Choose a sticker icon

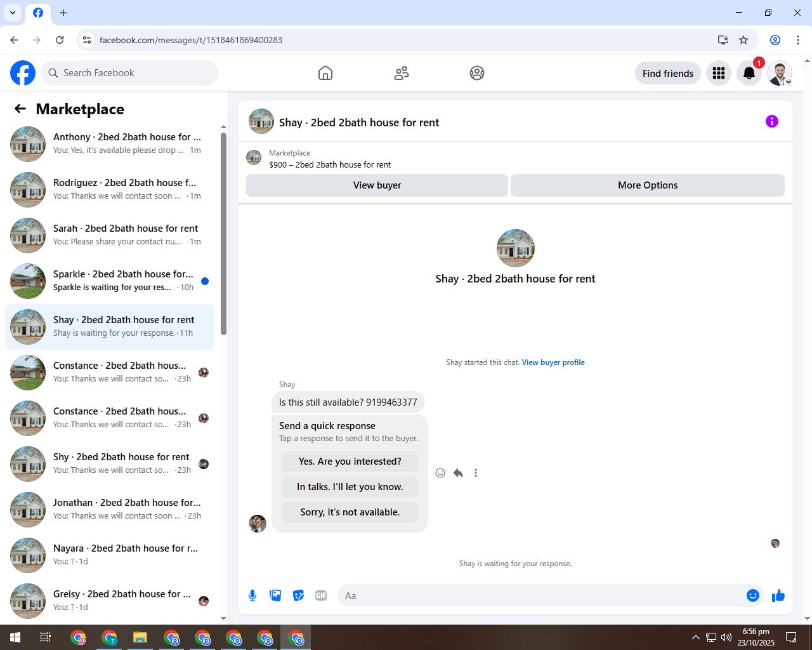pos(298,595)
